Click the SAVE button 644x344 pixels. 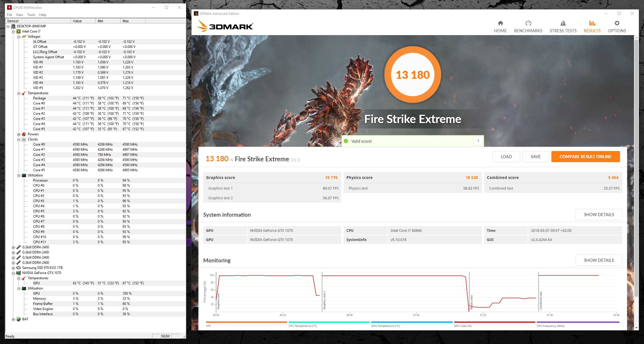[536, 156]
